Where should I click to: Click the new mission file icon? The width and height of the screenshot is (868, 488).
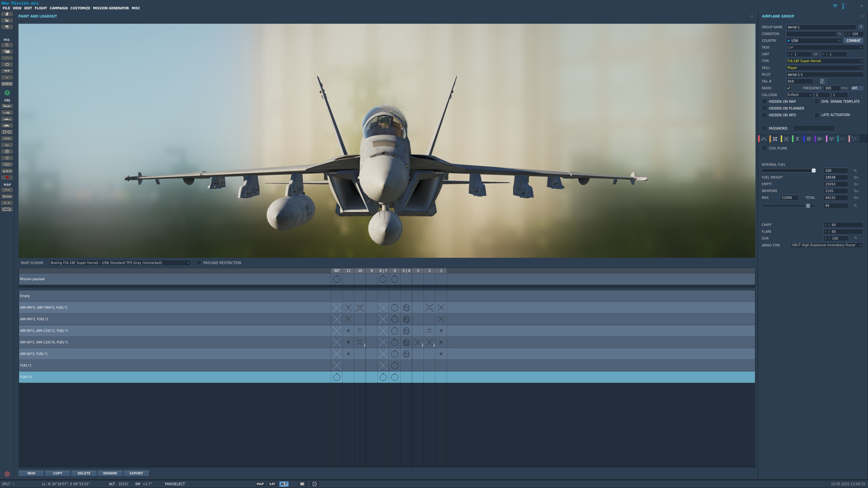click(7, 14)
